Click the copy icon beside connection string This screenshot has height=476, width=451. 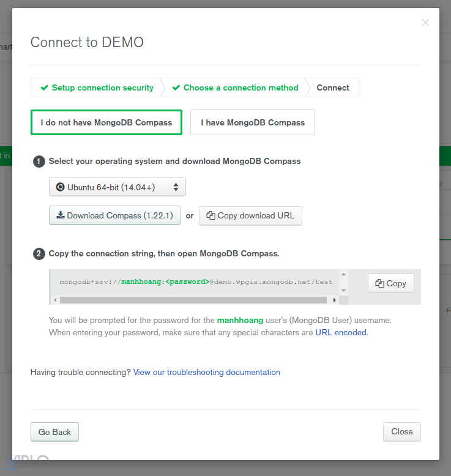click(x=379, y=283)
